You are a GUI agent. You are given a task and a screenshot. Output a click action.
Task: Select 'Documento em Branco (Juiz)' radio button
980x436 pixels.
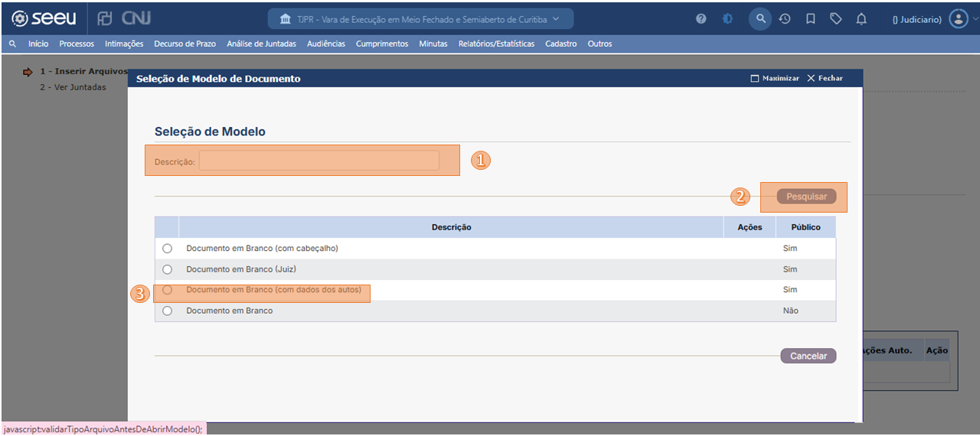click(x=168, y=269)
